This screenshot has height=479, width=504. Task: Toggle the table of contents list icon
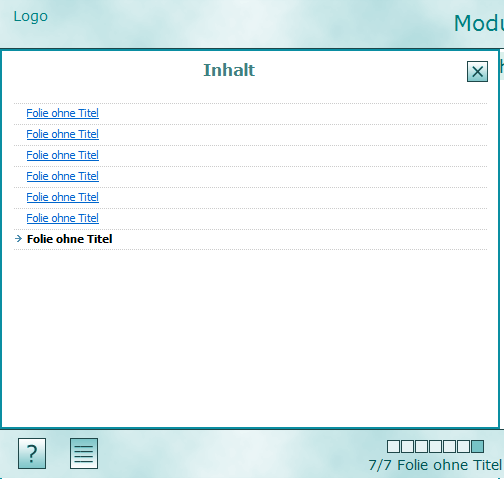[x=84, y=453]
